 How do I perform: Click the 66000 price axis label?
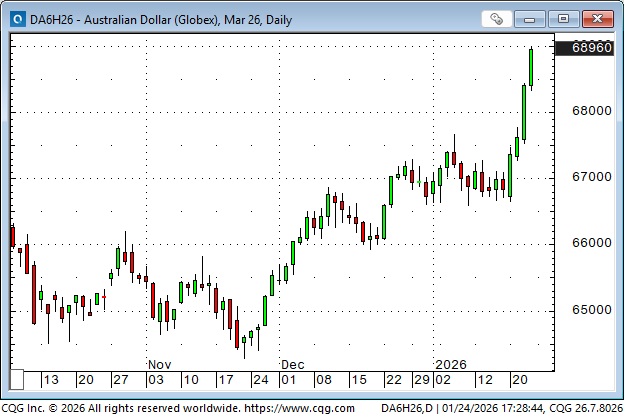pos(592,243)
